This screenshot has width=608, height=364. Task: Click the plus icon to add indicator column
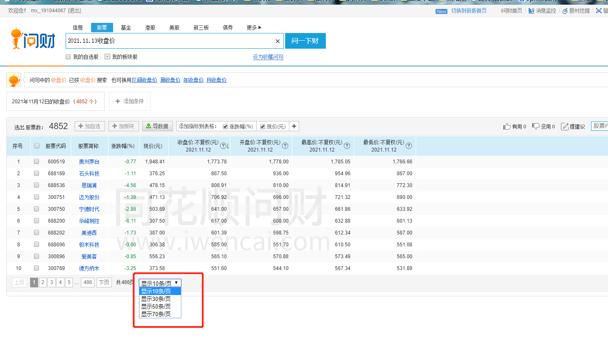click(294, 126)
